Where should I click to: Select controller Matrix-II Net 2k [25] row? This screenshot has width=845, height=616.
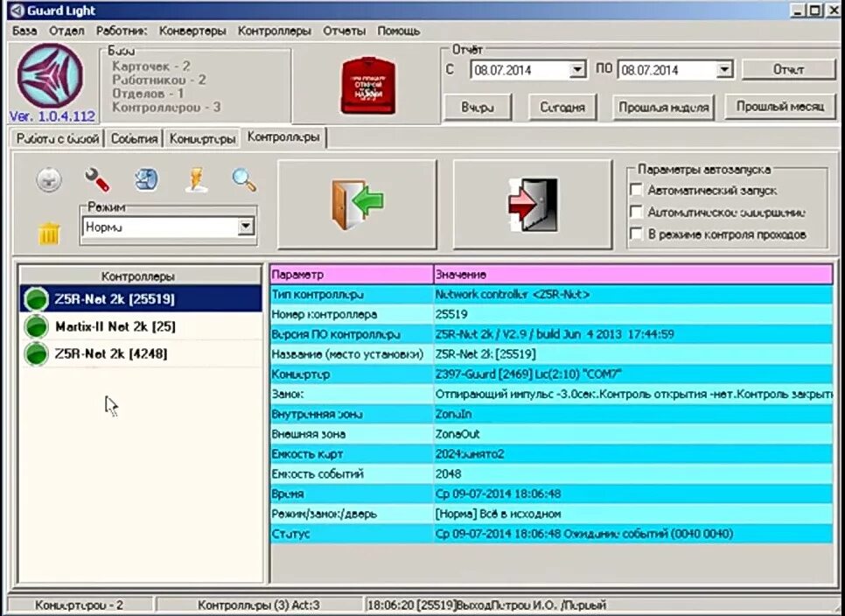pos(141,326)
